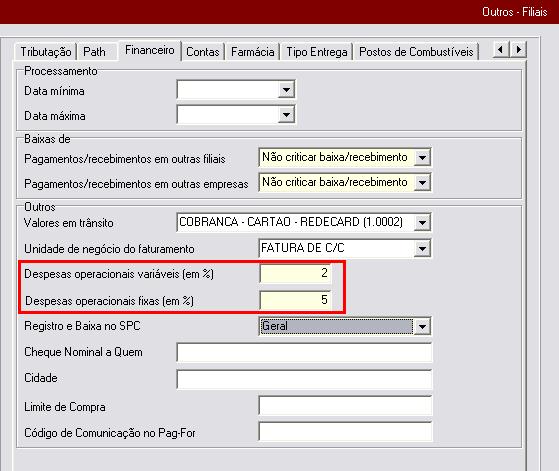Open the Postos de Combustíveis tab

(416, 52)
